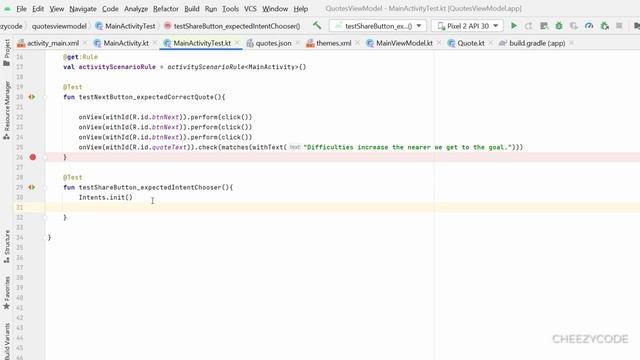The width and height of the screenshot is (640, 360).
Task: Click the Make Project hammer icon
Action: tap(317, 25)
